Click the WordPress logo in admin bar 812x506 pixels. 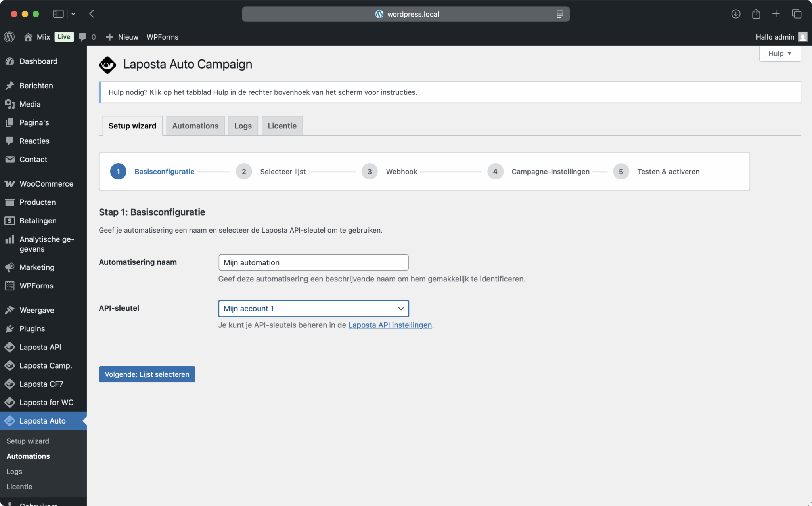pyautogui.click(x=10, y=37)
